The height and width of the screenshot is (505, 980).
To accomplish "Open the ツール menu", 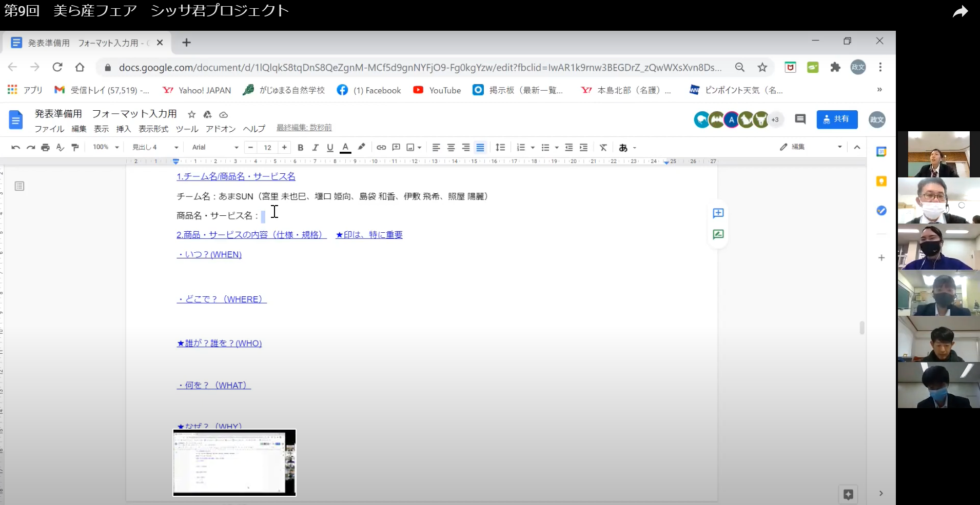I will click(x=187, y=129).
